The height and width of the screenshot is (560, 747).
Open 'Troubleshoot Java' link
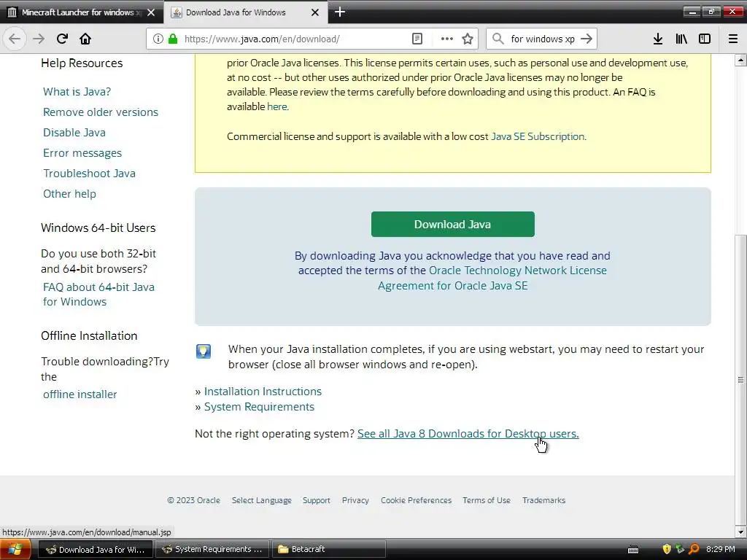tap(89, 174)
